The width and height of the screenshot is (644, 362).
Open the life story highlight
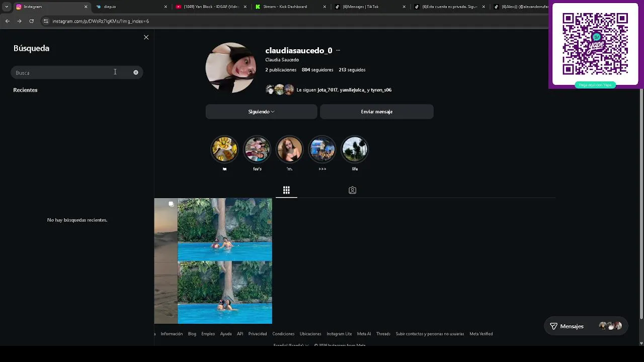click(355, 149)
